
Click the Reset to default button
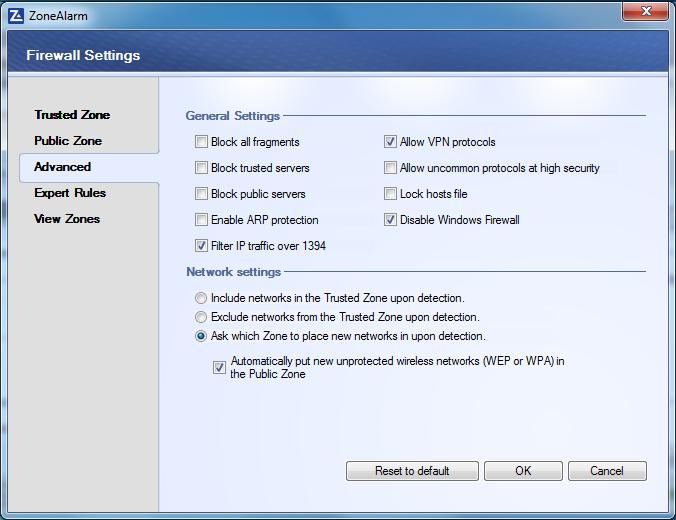(412, 471)
